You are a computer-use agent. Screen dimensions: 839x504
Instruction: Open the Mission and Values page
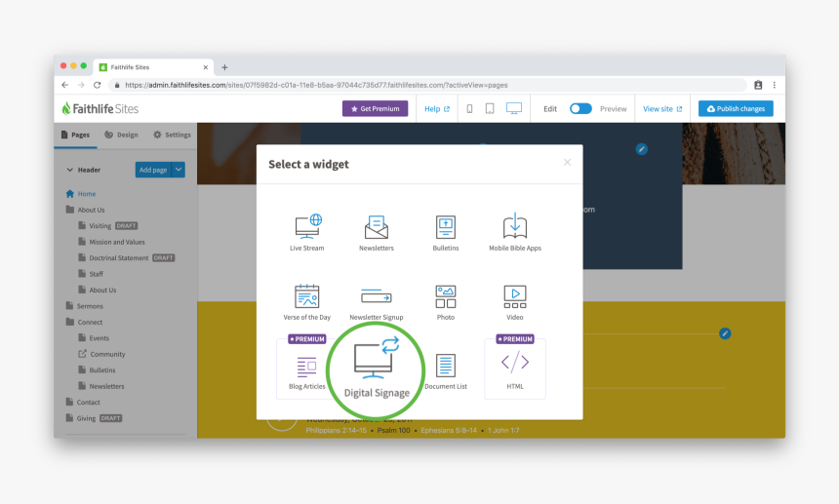pyautogui.click(x=111, y=242)
